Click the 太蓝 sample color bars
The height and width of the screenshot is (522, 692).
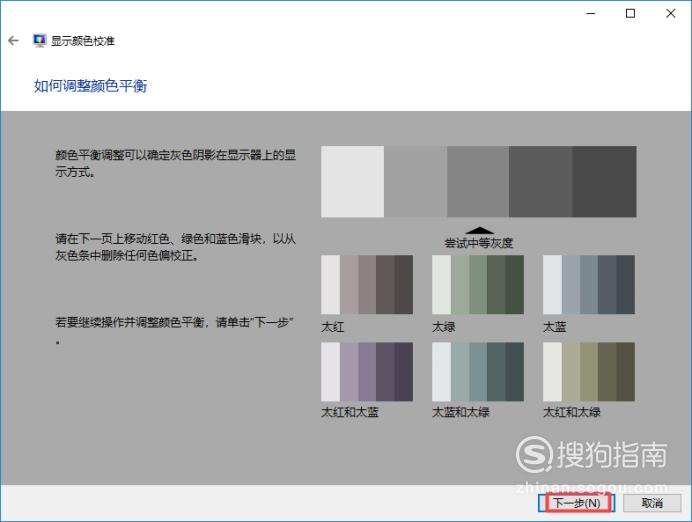click(x=589, y=285)
